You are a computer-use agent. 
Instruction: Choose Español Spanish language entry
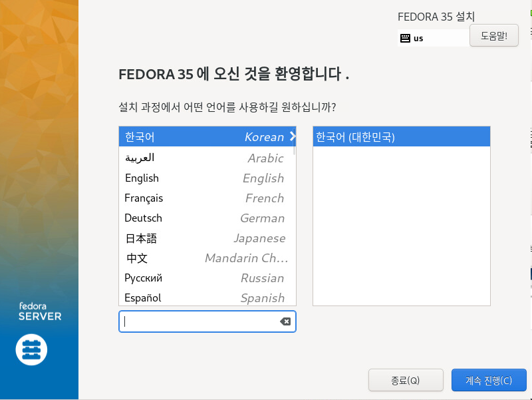(199, 298)
